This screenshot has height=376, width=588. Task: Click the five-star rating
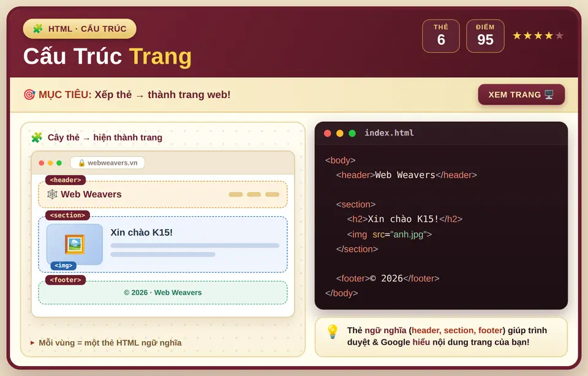tap(538, 36)
